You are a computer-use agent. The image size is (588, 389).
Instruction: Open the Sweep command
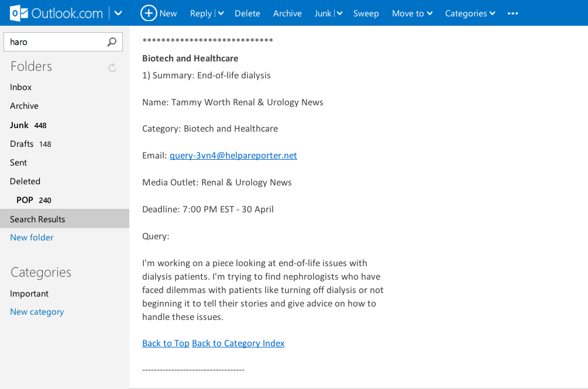point(366,13)
